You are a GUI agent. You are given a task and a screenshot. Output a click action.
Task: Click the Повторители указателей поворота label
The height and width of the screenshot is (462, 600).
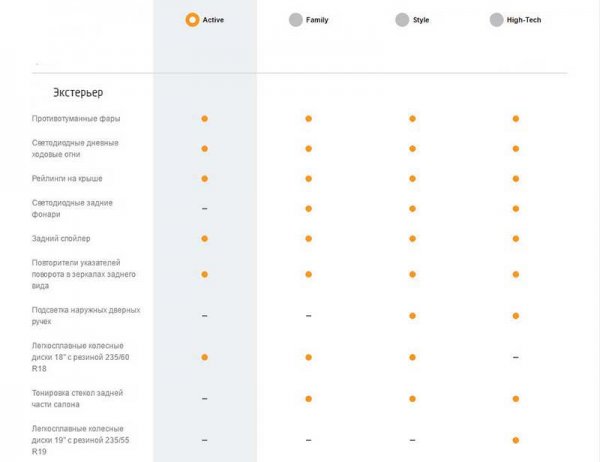(x=83, y=274)
